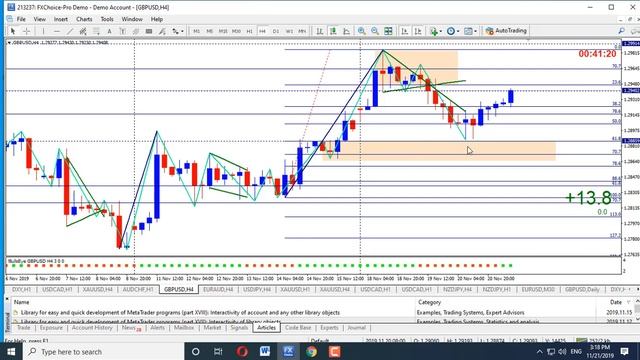Open the Window menu

(132, 19)
